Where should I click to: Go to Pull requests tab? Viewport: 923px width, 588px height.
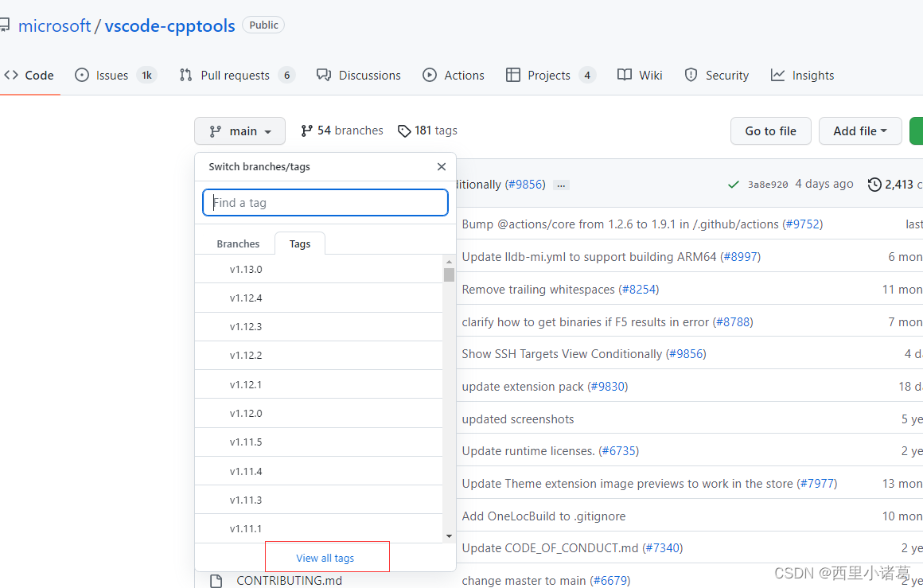[x=236, y=76]
